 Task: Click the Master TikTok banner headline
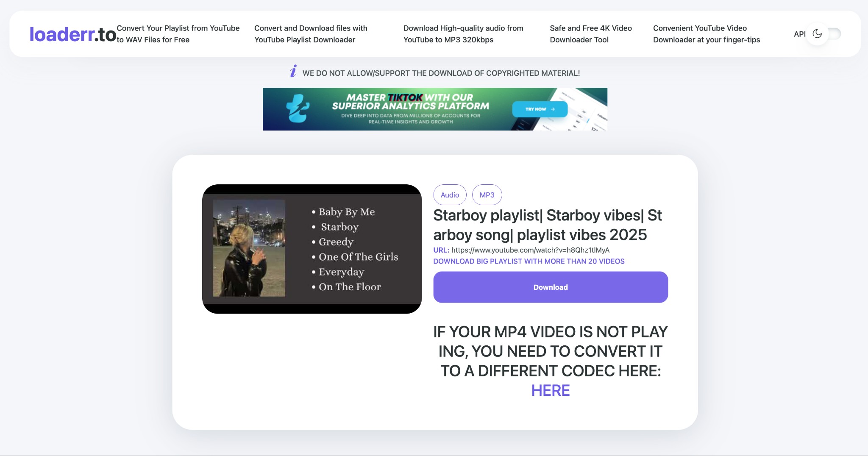click(x=410, y=102)
